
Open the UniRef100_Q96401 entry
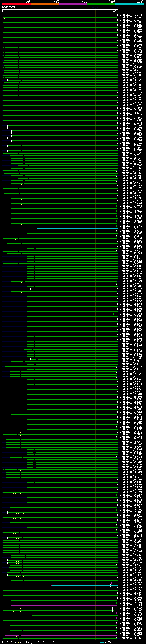pos(131,48)
